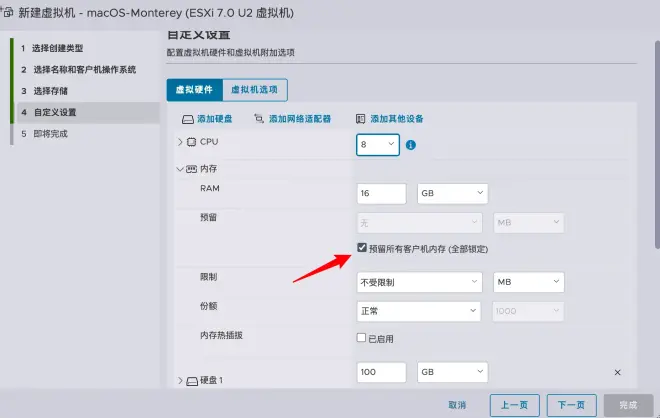Screen dimensions: 660x418
Task: Click the 内存热插拔 label
Action: [x=221, y=335]
